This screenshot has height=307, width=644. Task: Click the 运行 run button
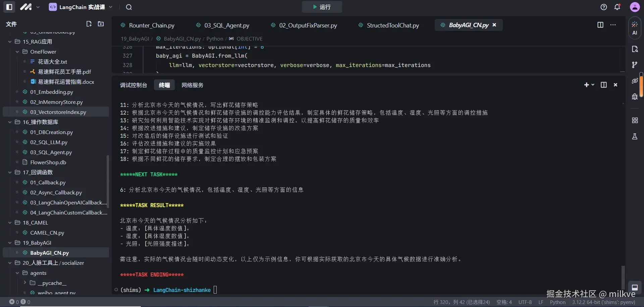click(x=322, y=7)
